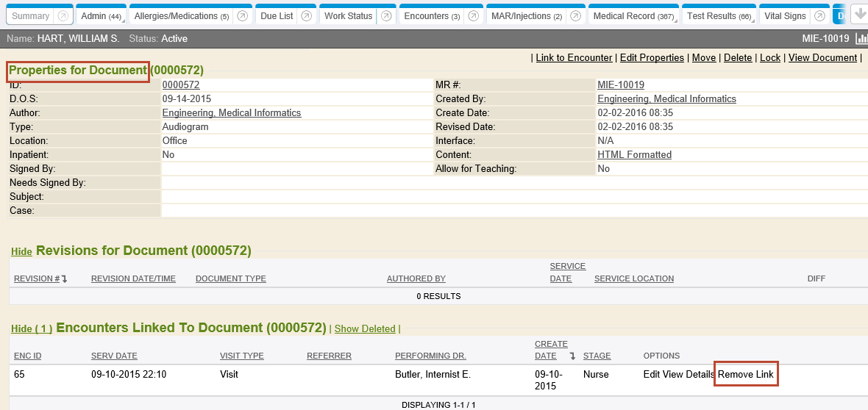Click the Link to Encounter link

tap(574, 58)
